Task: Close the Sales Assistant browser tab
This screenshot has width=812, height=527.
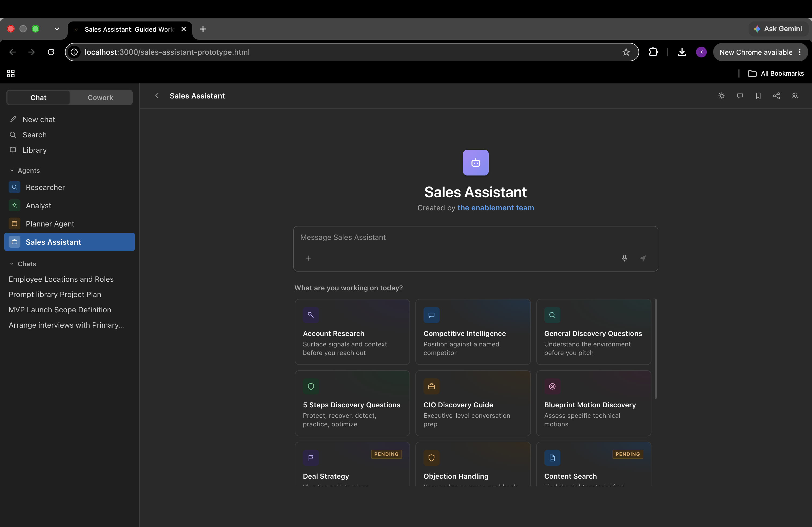Action: (x=184, y=29)
